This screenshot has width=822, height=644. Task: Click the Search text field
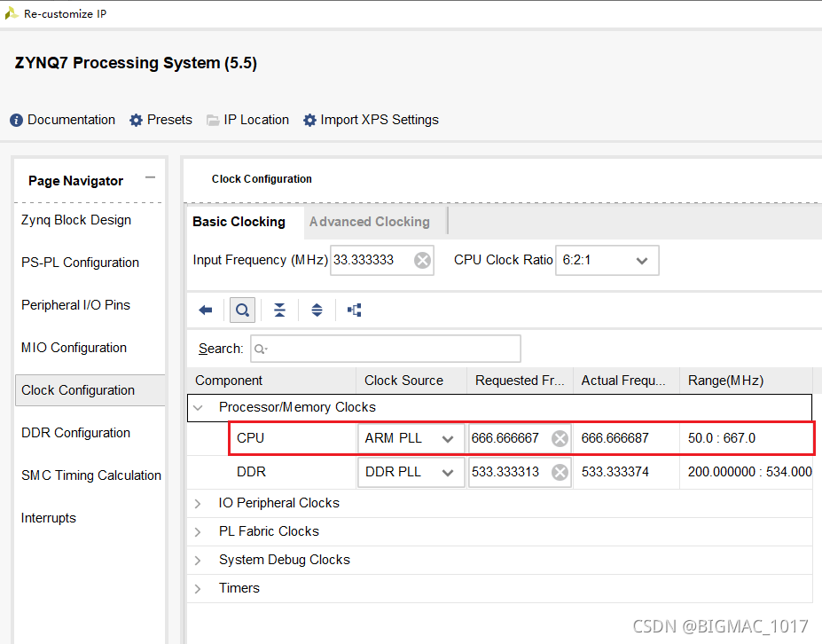click(386, 349)
